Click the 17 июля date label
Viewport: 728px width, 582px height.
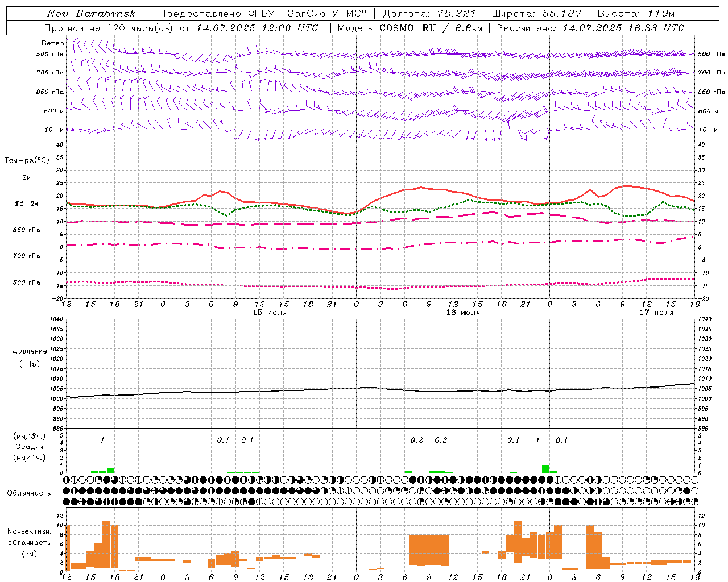pyautogui.click(x=656, y=313)
